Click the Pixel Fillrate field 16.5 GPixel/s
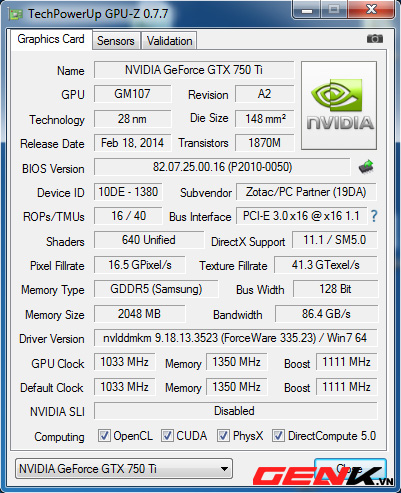The height and width of the screenshot is (493, 401). click(x=140, y=265)
